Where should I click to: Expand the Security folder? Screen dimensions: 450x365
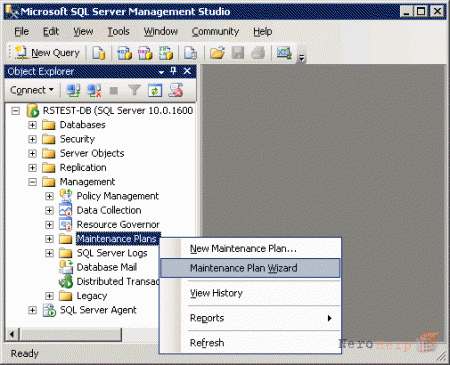tap(32, 139)
